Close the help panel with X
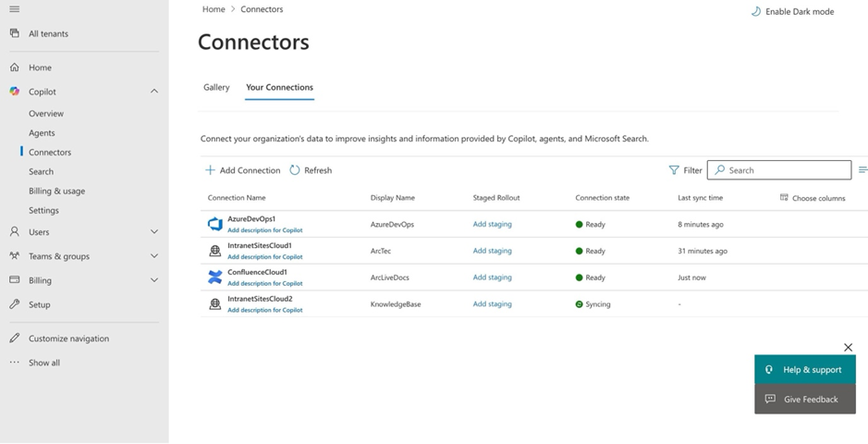 848,347
